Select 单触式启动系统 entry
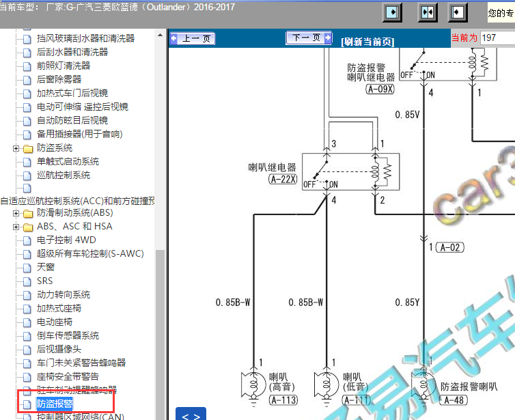 tap(68, 161)
